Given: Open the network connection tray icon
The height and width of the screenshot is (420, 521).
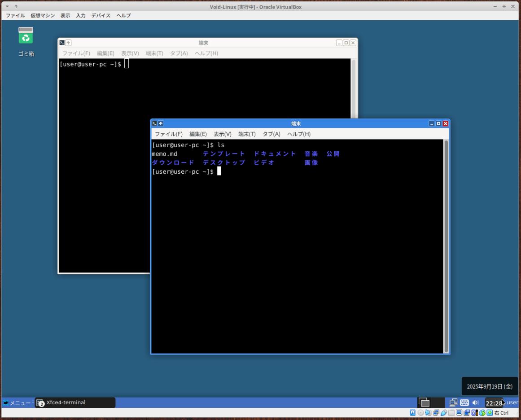Looking at the screenshot, I should click(x=454, y=402).
